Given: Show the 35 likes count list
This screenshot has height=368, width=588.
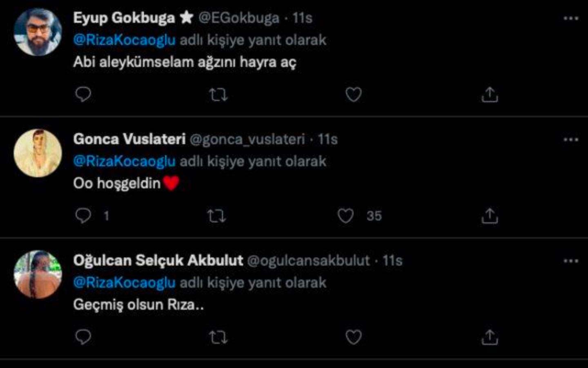Looking at the screenshot, I should tap(374, 215).
